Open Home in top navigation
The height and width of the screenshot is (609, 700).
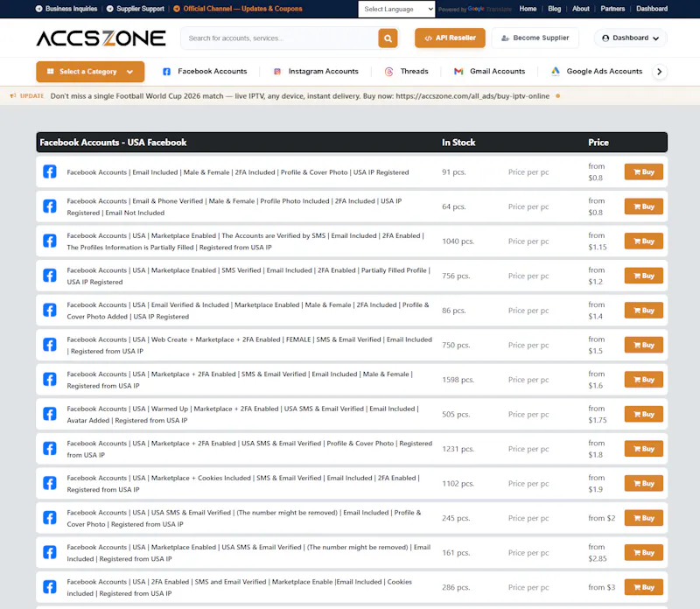pyautogui.click(x=528, y=9)
